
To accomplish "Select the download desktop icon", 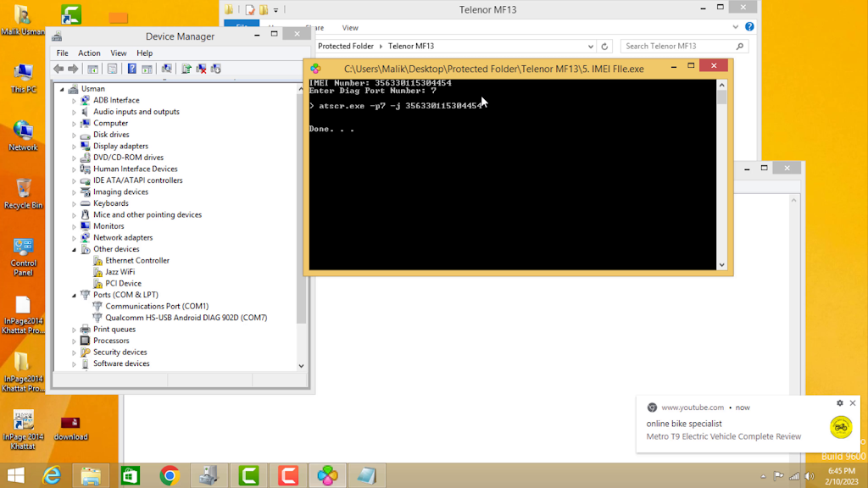I will 71,429.
